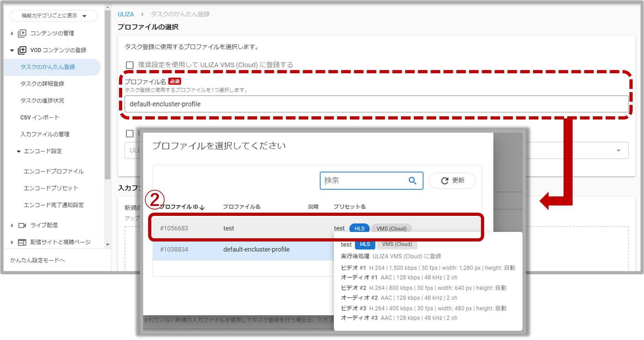This screenshot has width=644, height=340.
Task: Open タスクの詳細登録 menu item
Action: [x=42, y=84]
